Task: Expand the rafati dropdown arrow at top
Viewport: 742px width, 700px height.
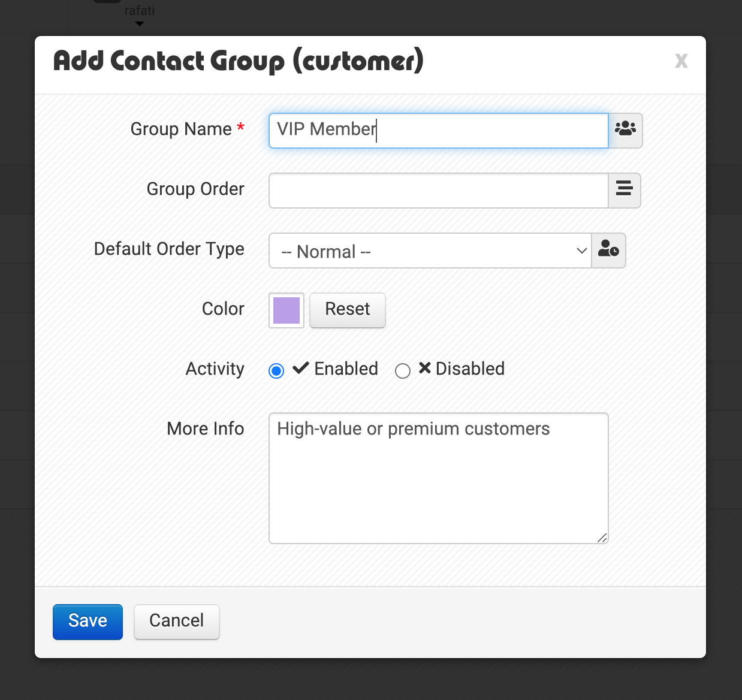Action: (140, 24)
